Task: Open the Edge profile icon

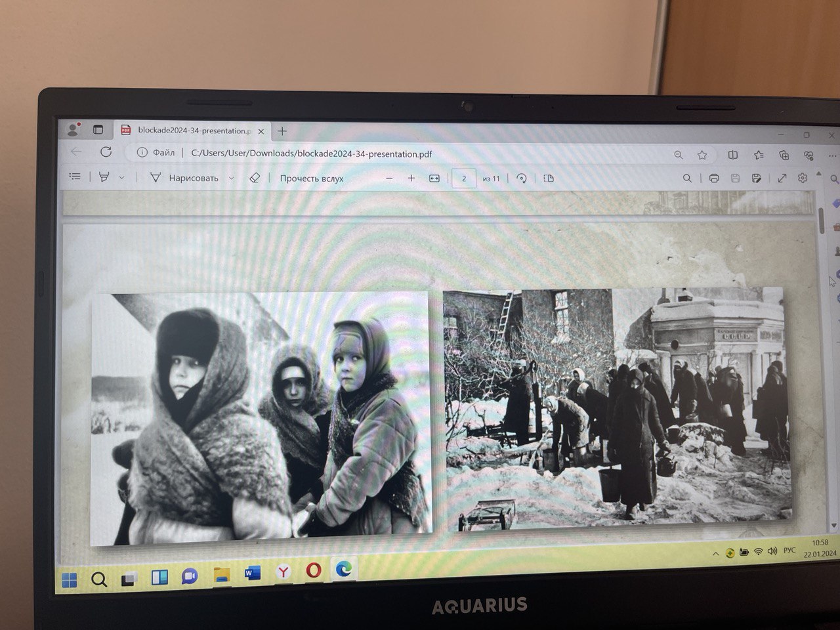Action: [x=73, y=129]
